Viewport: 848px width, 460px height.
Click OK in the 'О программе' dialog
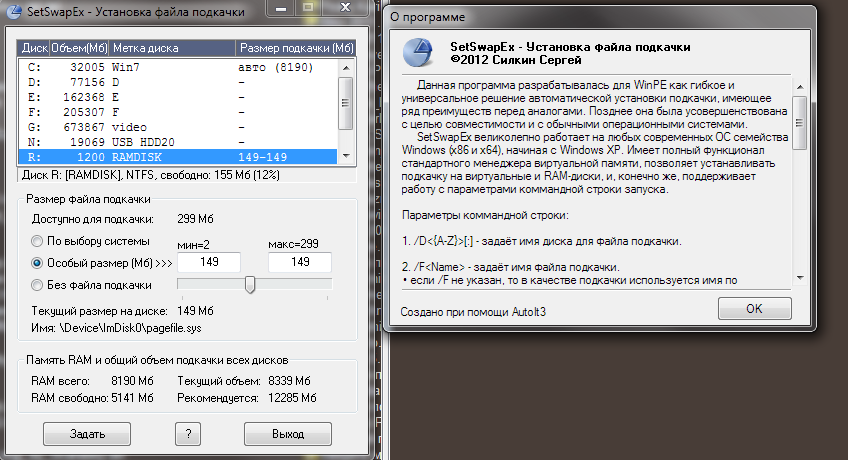[x=754, y=309]
